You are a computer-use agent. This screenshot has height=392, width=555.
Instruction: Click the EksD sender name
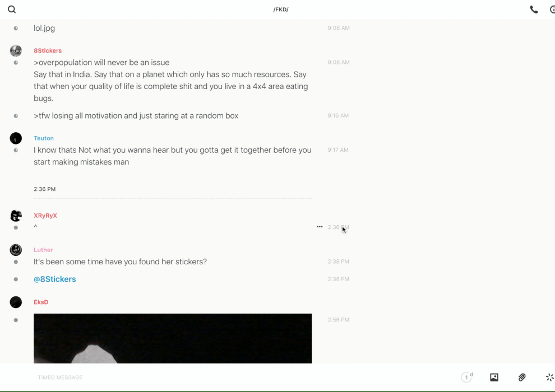[x=41, y=302]
